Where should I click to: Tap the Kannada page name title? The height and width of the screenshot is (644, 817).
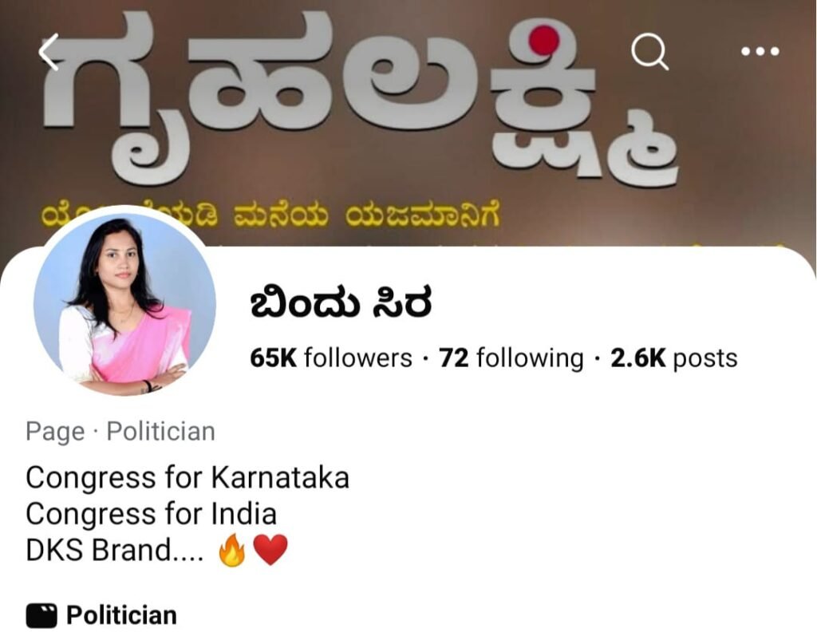tap(341, 304)
